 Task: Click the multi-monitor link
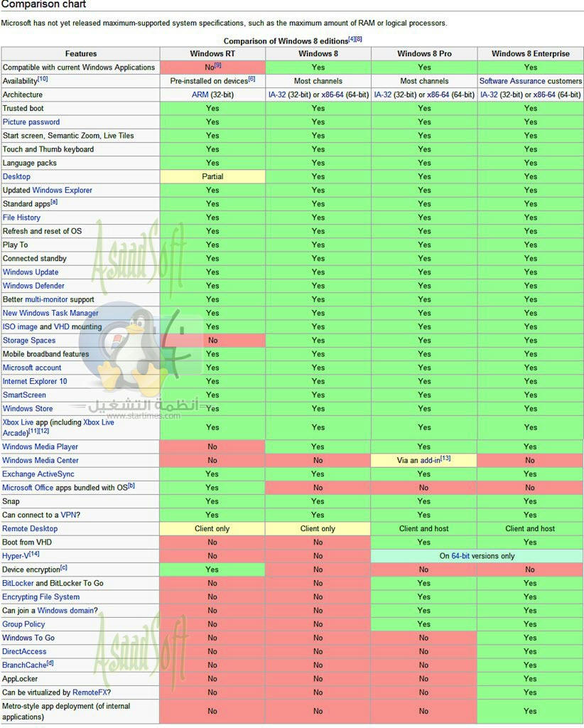click(x=46, y=299)
